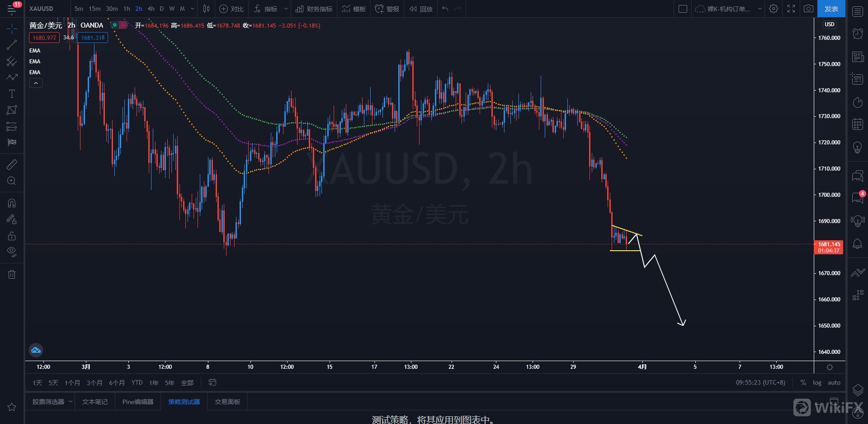Start bar replay with 回放

(421, 9)
